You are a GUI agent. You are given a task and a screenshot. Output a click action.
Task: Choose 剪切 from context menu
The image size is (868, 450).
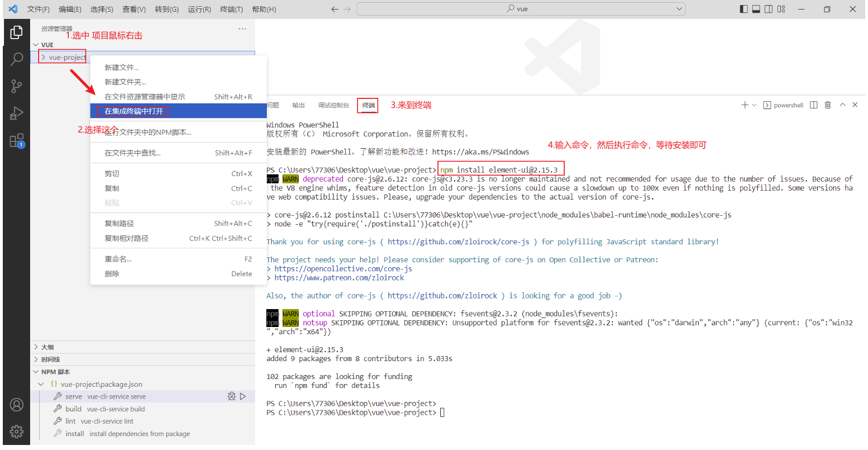click(x=178, y=173)
